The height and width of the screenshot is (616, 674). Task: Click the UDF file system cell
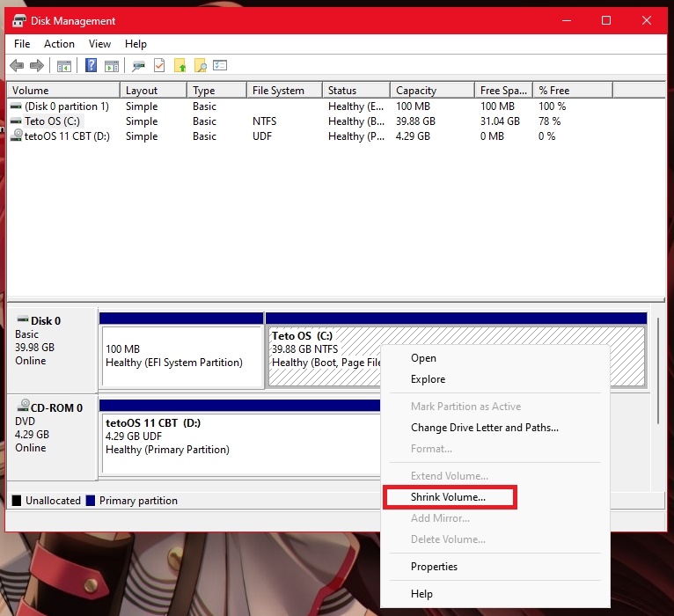click(x=262, y=136)
